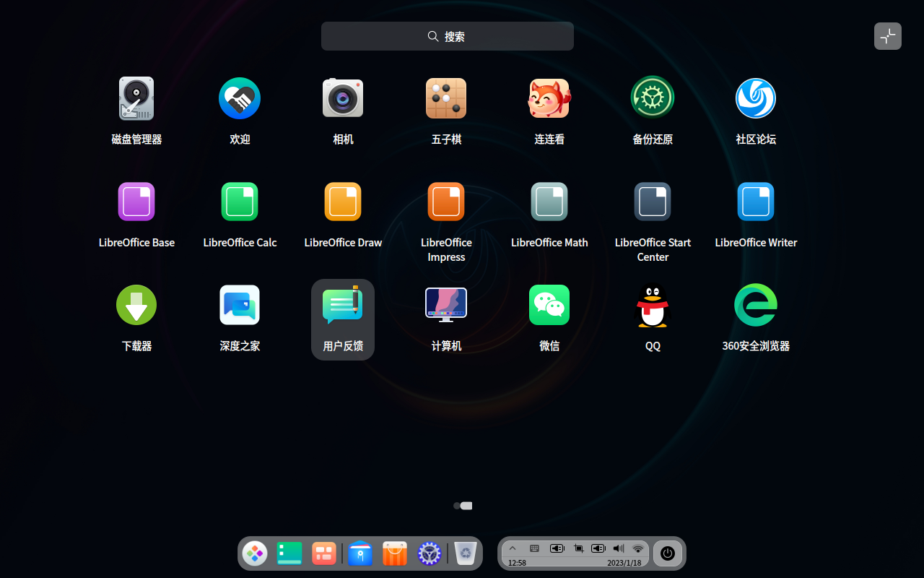Image resolution: width=924 pixels, height=578 pixels.
Task: Open 用户反馈 user feedback app
Action: pyautogui.click(x=343, y=304)
